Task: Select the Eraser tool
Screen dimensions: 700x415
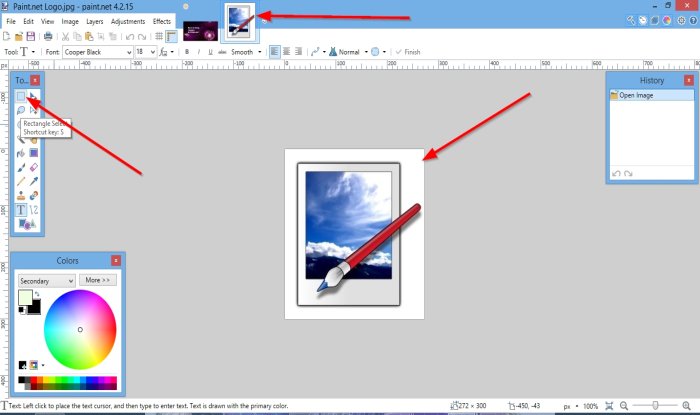Action: (33, 167)
